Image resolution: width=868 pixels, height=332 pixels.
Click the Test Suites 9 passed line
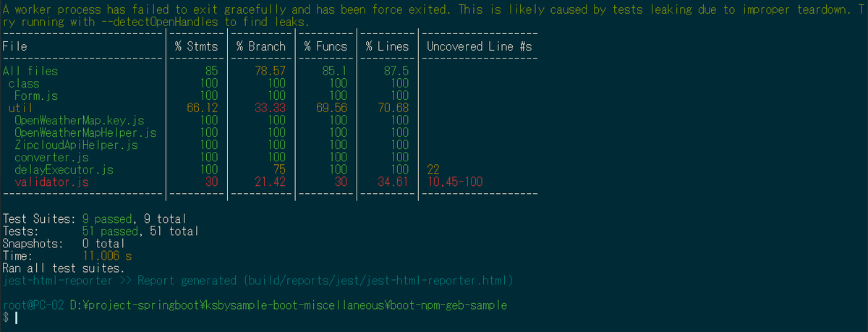click(94, 218)
